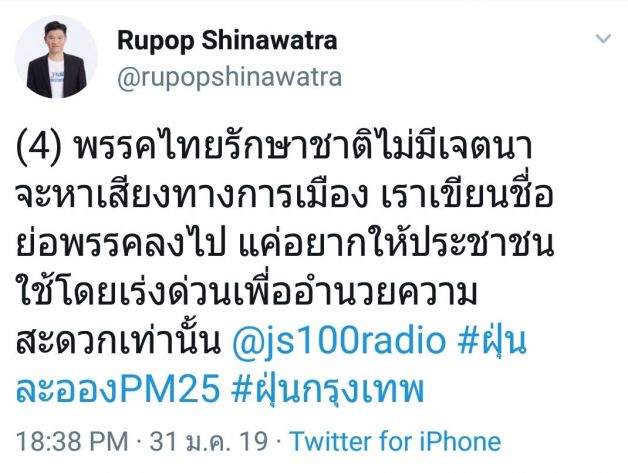Select the ละอองPM25 hashtag text on the last line
628x473 pixels.
pos(118,389)
